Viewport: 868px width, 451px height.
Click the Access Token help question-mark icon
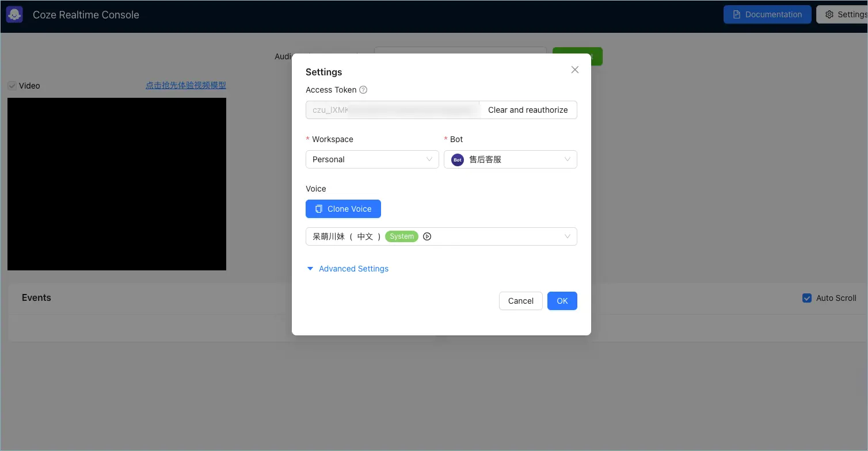[x=363, y=90]
